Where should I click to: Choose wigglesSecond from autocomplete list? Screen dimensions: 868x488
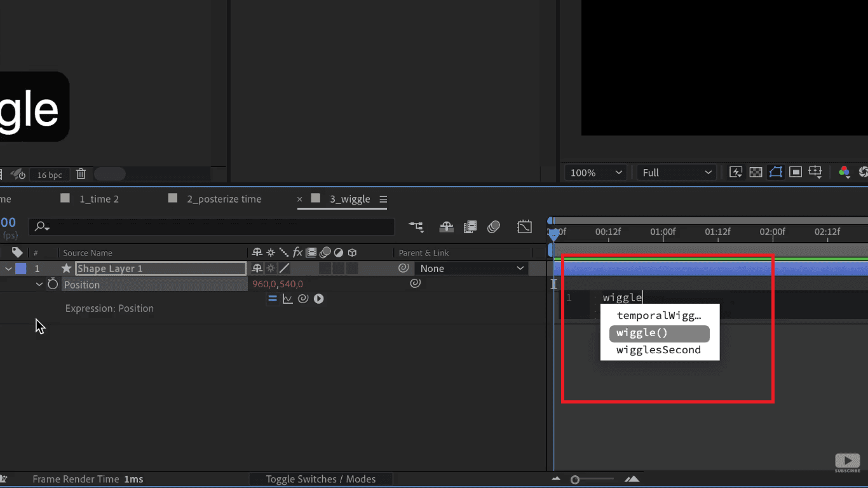[x=659, y=350]
